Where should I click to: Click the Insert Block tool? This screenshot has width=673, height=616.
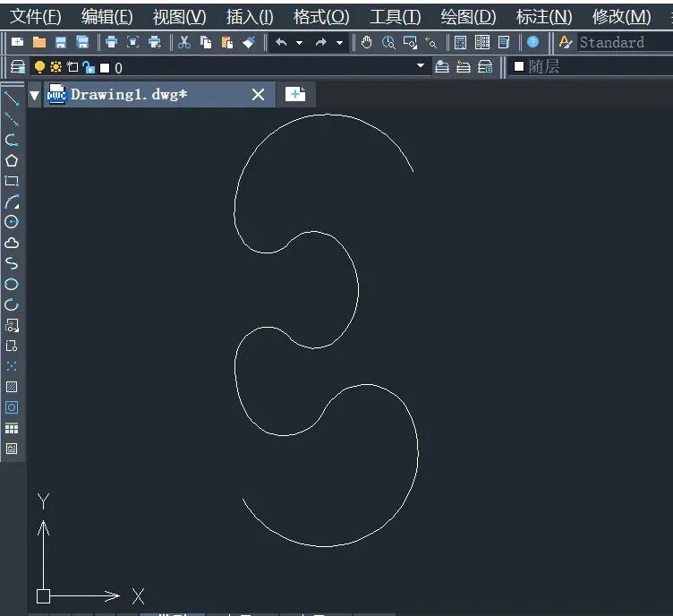click(12, 325)
